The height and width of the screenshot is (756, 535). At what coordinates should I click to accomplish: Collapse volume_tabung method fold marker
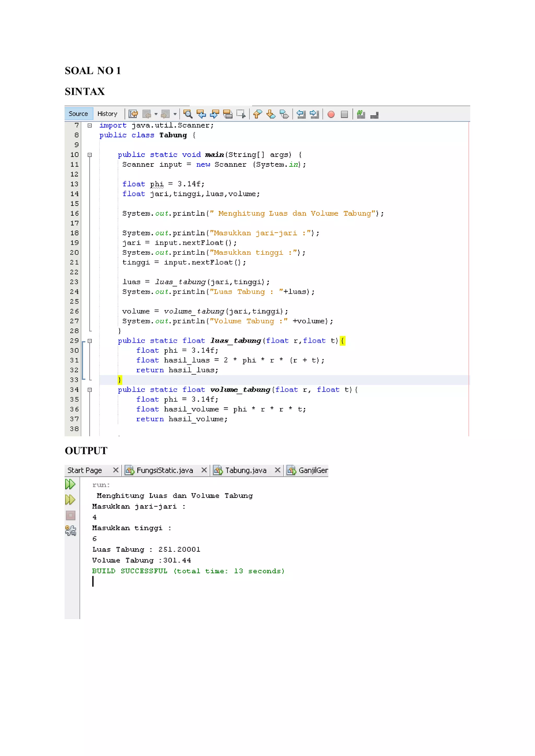(x=90, y=390)
